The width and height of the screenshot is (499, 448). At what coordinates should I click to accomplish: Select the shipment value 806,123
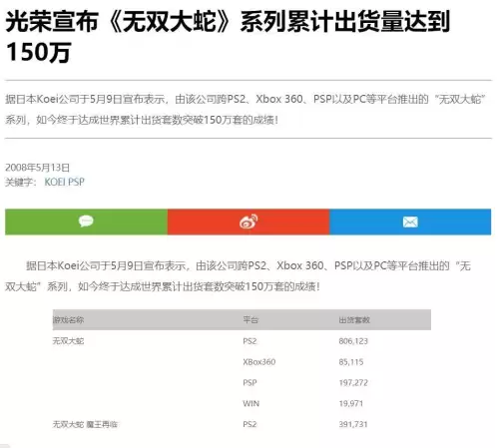point(353,341)
